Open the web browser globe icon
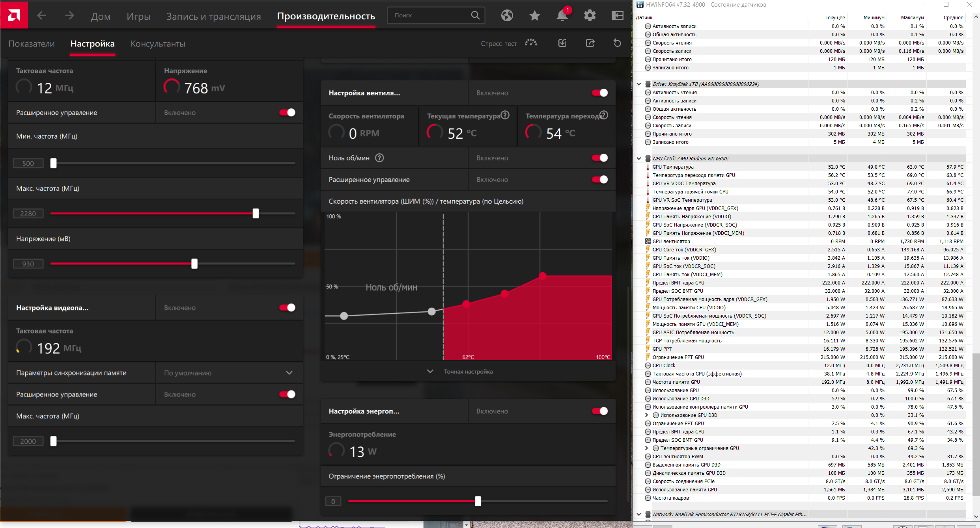The height and width of the screenshot is (528, 980). [507, 15]
